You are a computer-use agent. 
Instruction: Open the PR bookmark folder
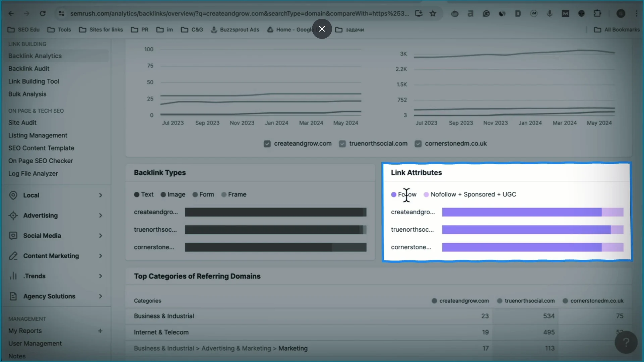(x=140, y=29)
